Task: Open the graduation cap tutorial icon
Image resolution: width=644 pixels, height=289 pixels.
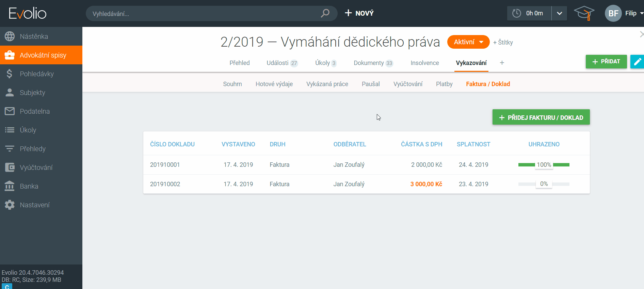Action: (x=584, y=13)
